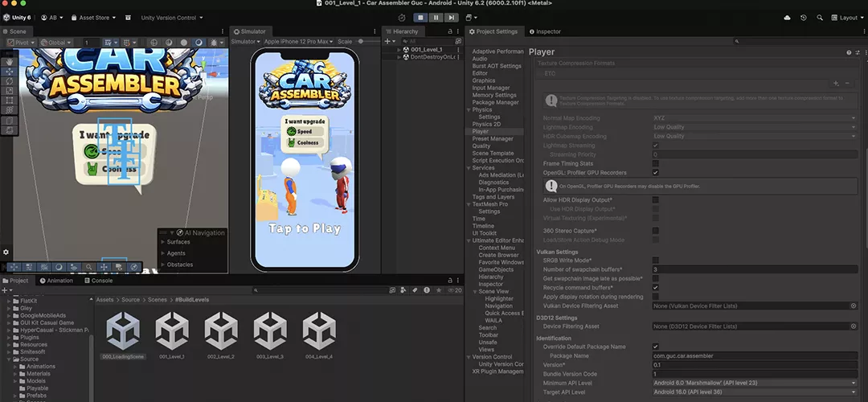Click the Step frame button
Image resolution: width=868 pixels, height=402 pixels.
(453, 17)
